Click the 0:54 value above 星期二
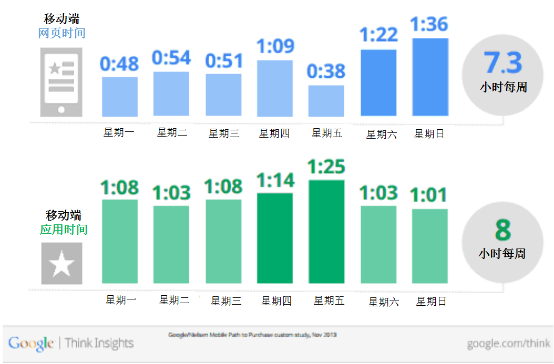This screenshot has width=554, height=364. [171, 58]
